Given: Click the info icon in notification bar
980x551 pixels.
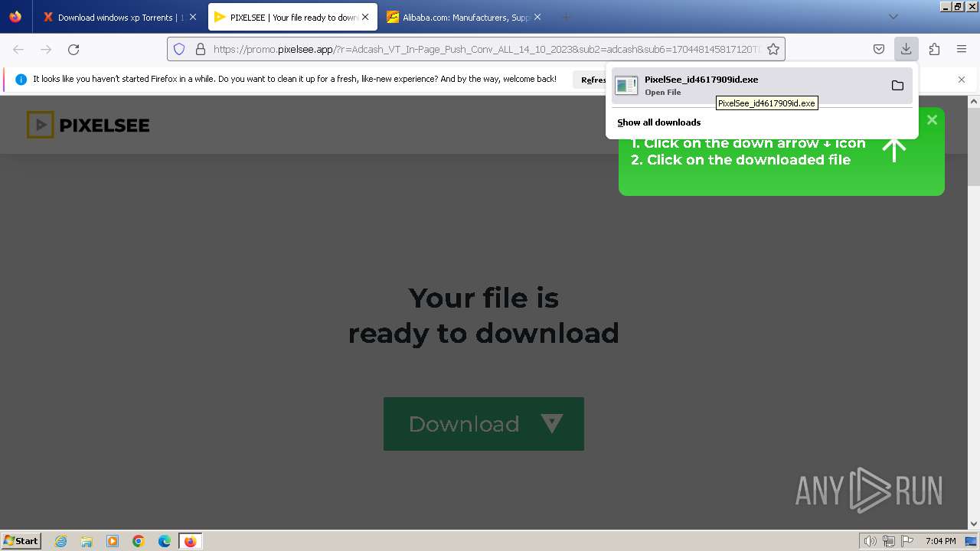Looking at the screenshot, I should (21, 80).
